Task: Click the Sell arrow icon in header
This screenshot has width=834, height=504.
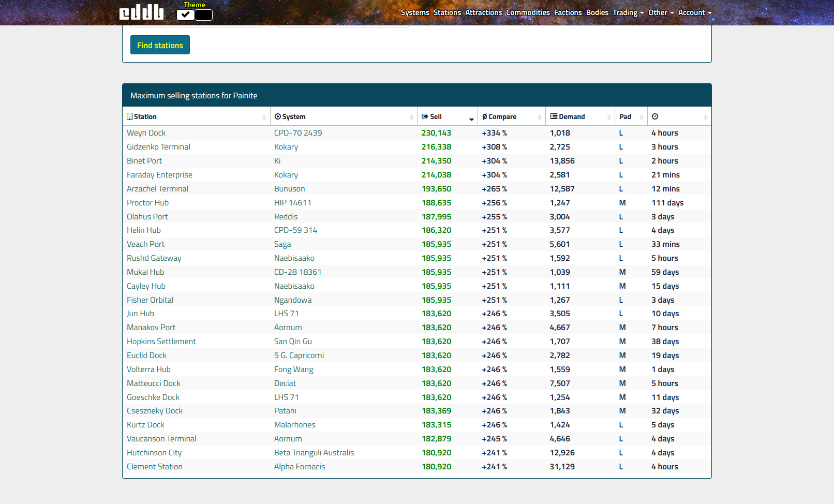Action: pos(425,116)
